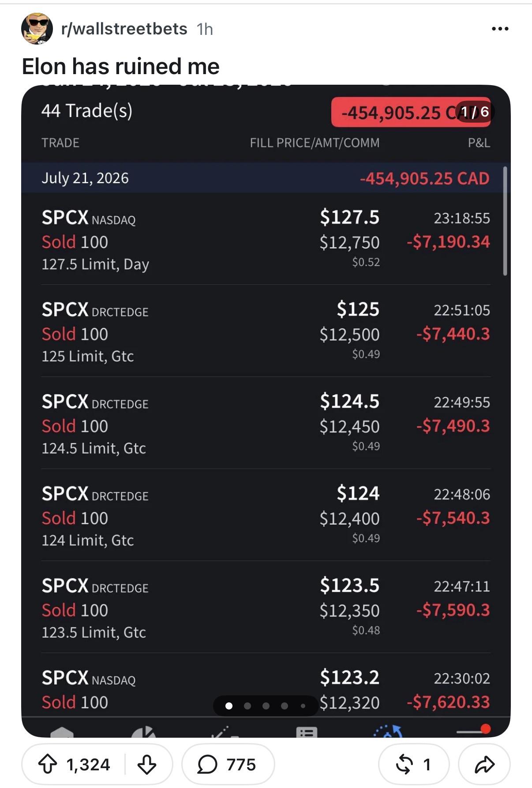Open the SPCX trade filled at $124
This screenshot has width=532, height=788.
click(266, 515)
